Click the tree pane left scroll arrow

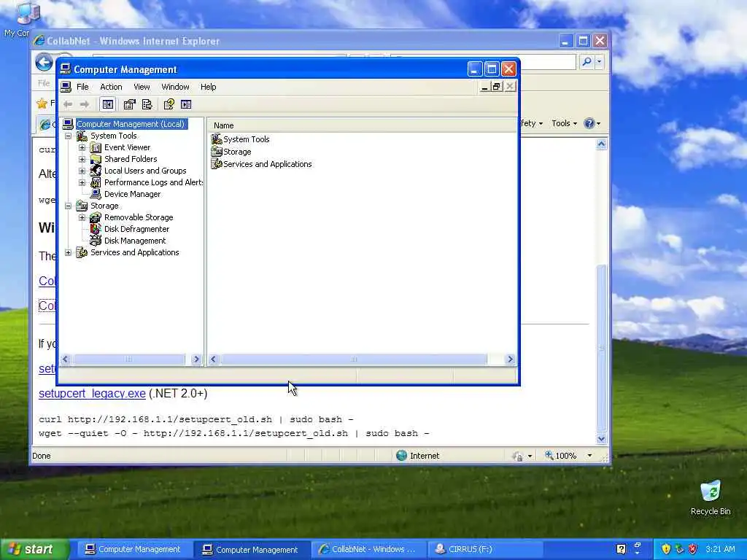tap(66, 359)
